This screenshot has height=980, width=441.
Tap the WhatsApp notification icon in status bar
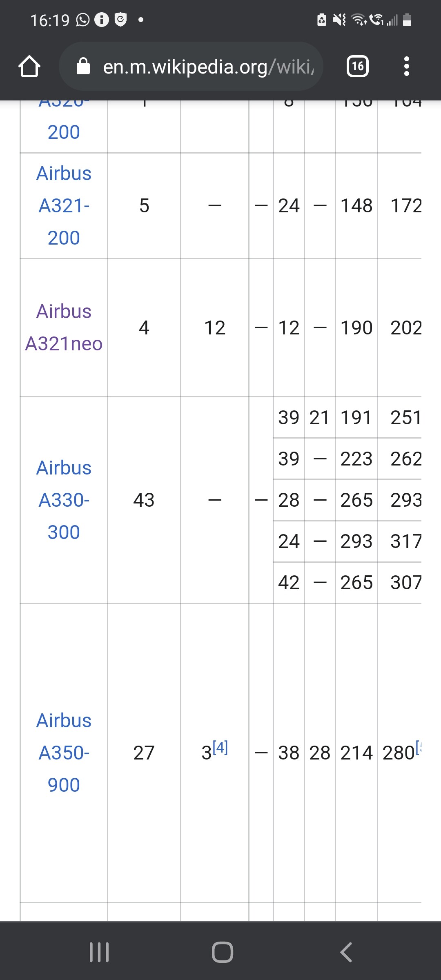click(x=82, y=20)
